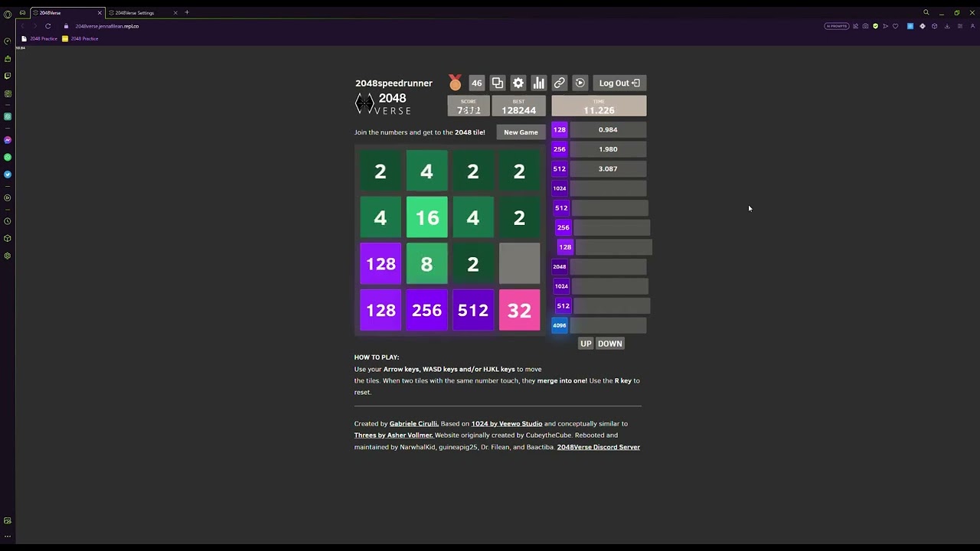Click the 128 split time 0.984
980x551 pixels.
(608, 129)
